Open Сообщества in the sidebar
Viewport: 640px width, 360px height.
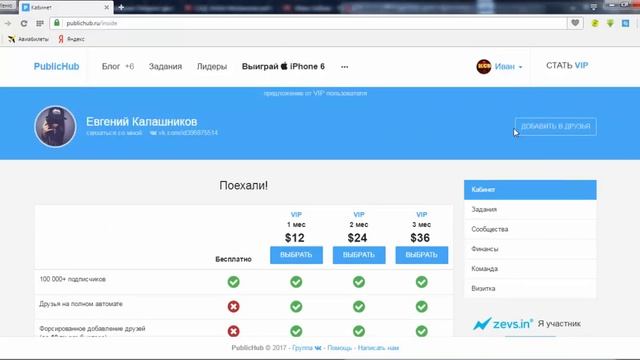click(x=530, y=229)
